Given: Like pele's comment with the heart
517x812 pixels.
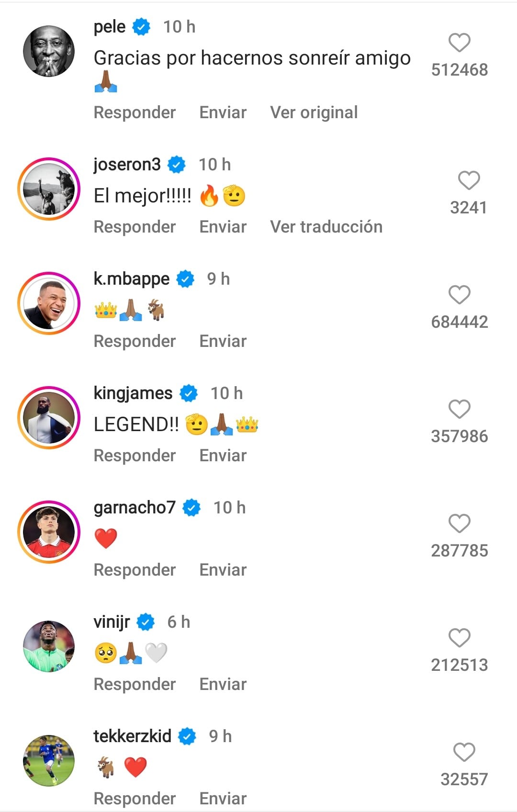Looking at the screenshot, I should point(459,43).
